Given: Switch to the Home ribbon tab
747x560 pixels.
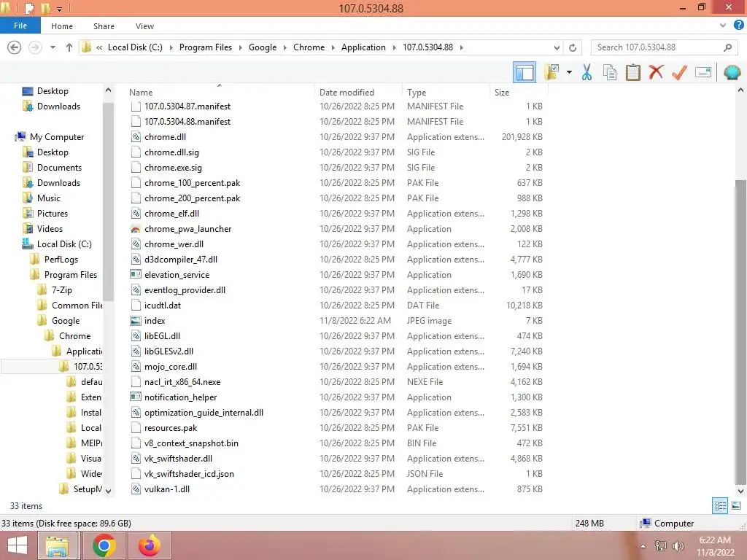Looking at the screenshot, I should click(62, 26).
